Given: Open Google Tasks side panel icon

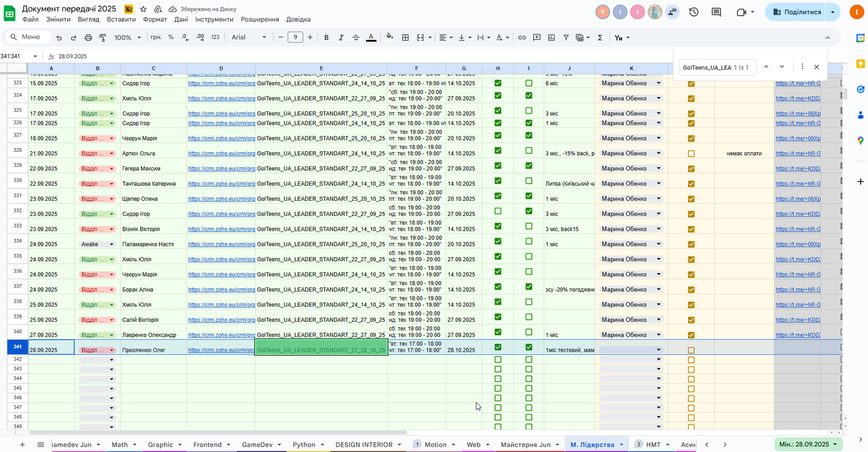Looking at the screenshot, I should [x=861, y=89].
